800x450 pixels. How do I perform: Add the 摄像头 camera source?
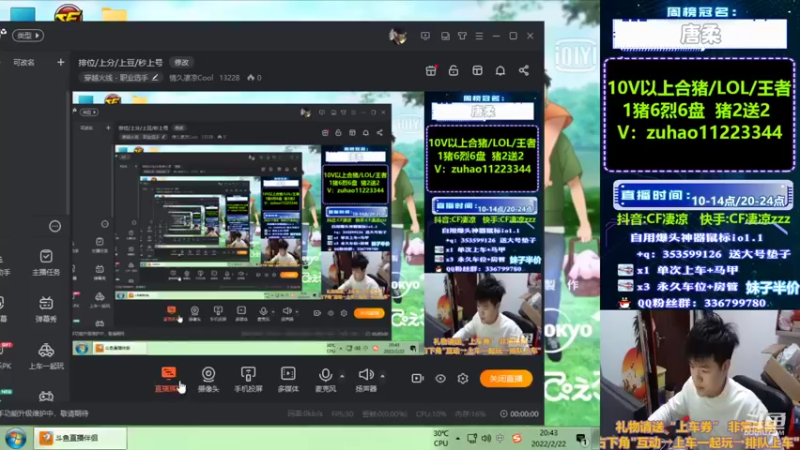[x=208, y=379]
